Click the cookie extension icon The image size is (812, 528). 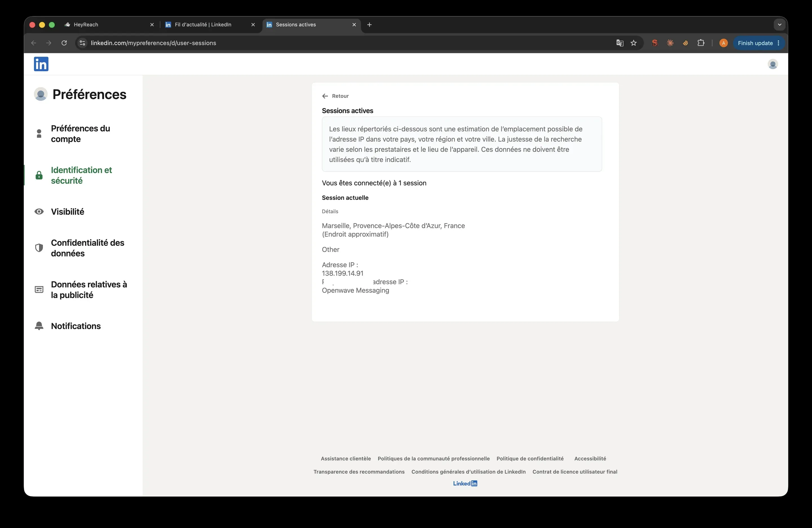(x=685, y=43)
